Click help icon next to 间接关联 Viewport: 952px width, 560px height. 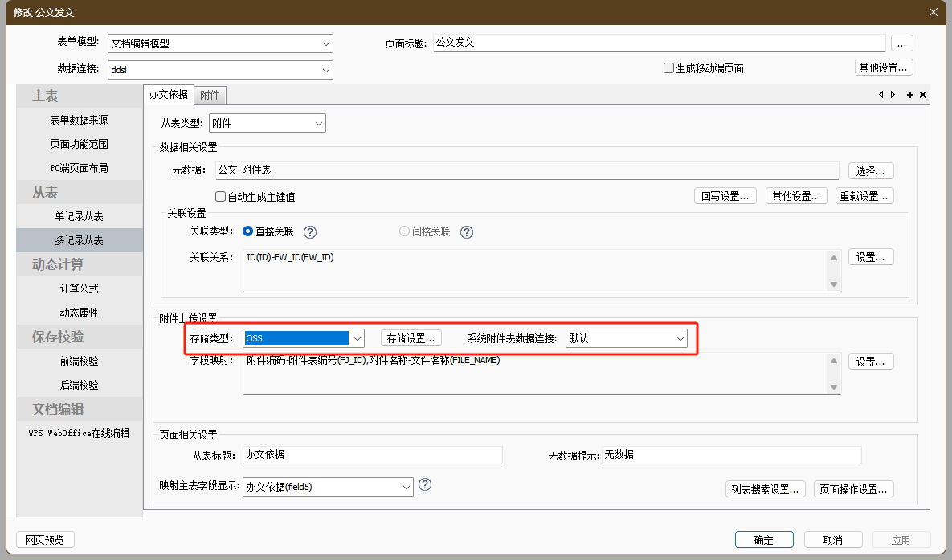pos(466,232)
